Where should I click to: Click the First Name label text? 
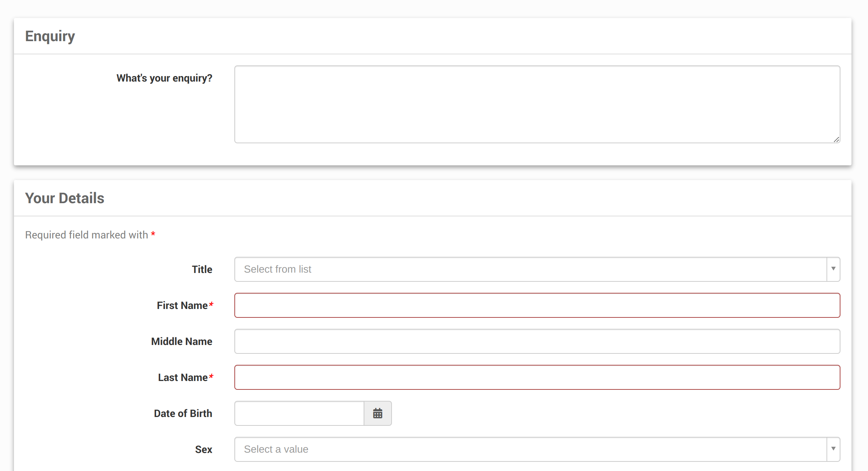tap(182, 305)
